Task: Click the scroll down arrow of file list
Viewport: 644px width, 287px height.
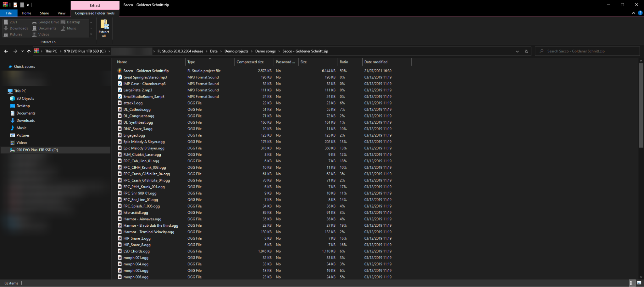Action: tap(641, 277)
